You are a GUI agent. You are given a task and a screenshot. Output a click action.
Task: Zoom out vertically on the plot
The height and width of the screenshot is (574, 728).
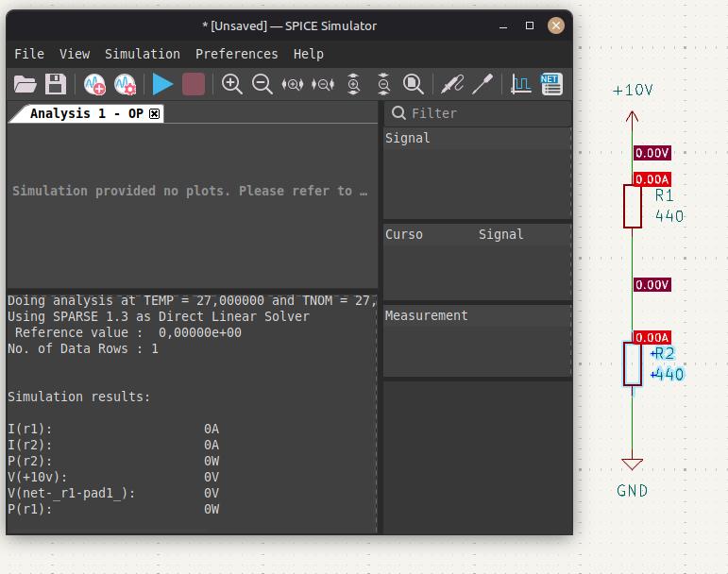(x=383, y=84)
